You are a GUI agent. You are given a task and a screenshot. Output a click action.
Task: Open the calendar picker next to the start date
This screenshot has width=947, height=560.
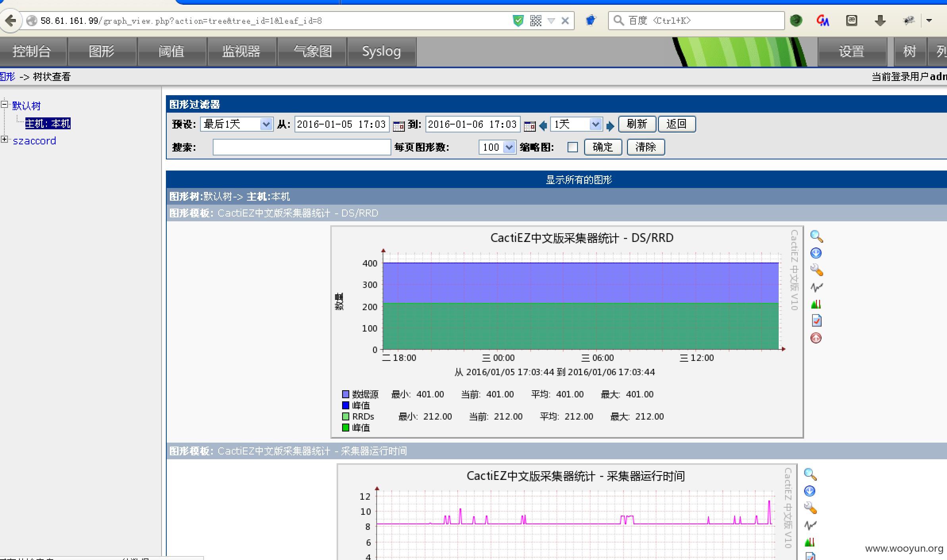pyautogui.click(x=398, y=126)
